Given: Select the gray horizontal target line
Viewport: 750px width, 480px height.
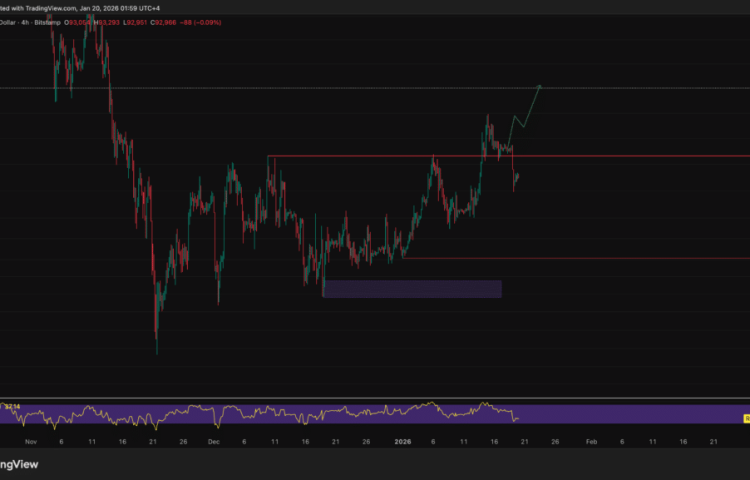Looking at the screenshot, I should click(300, 88).
